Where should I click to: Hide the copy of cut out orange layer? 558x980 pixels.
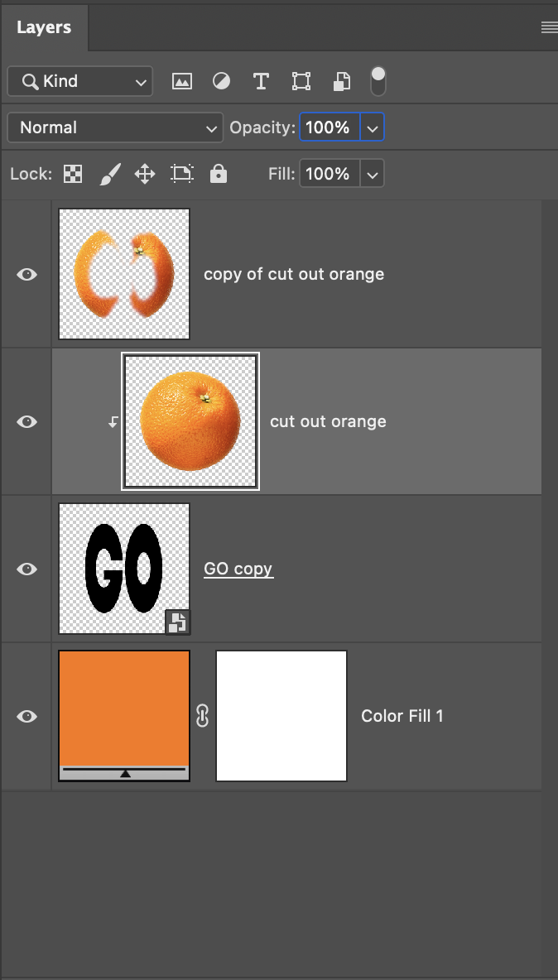(26, 274)
